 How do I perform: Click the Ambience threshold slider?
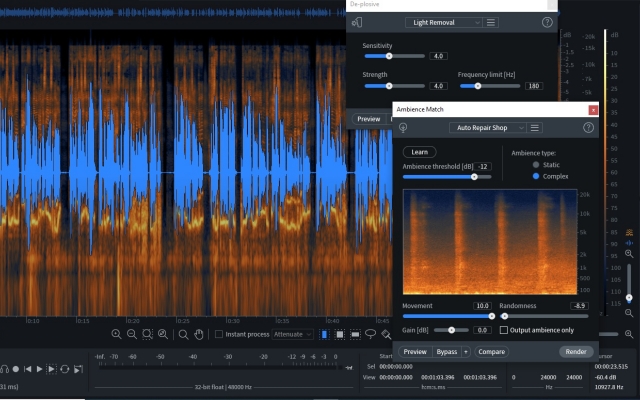tap(447, 177)
